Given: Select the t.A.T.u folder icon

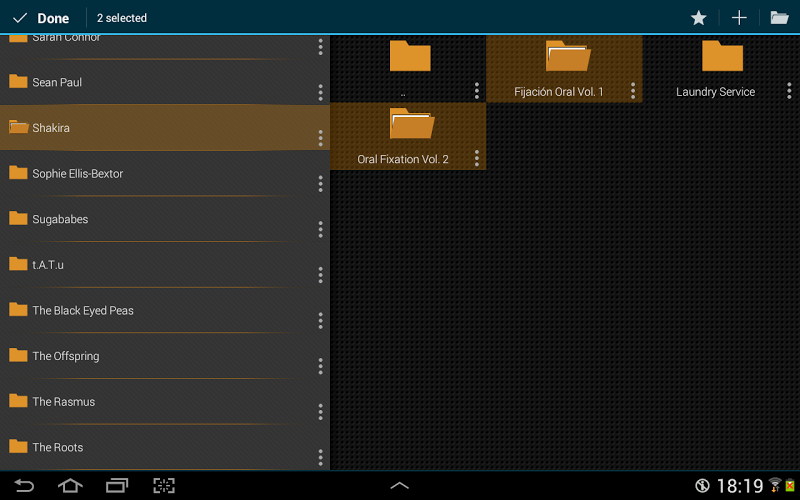Looking at the screenshot, I should point(18,263).
